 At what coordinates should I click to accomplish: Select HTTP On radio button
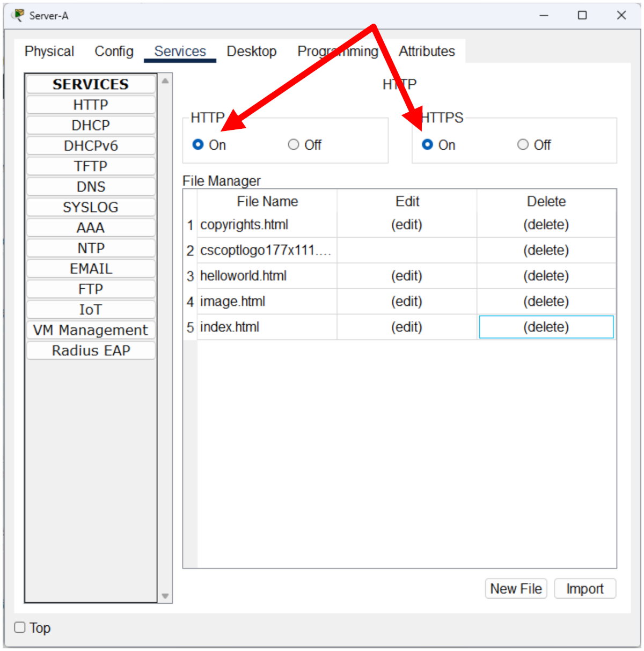coord(198,145)
